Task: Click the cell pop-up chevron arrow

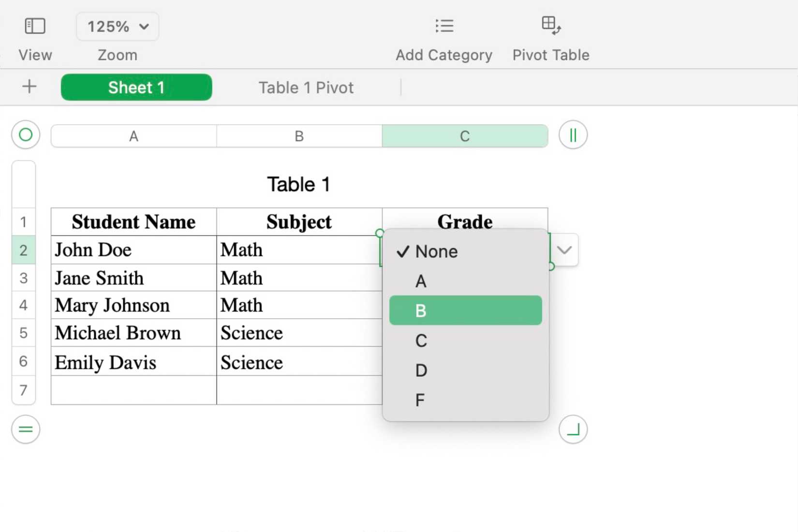Action: tap(564, 250)
